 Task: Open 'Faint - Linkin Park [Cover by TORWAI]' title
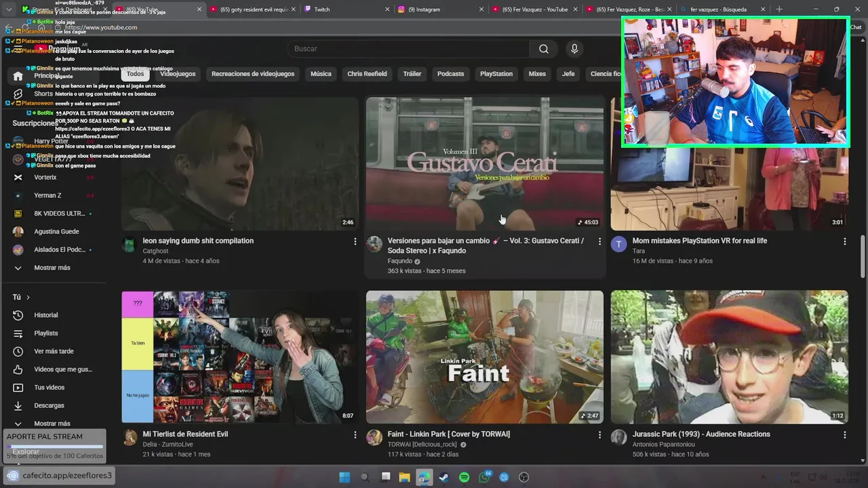point(448,434)
